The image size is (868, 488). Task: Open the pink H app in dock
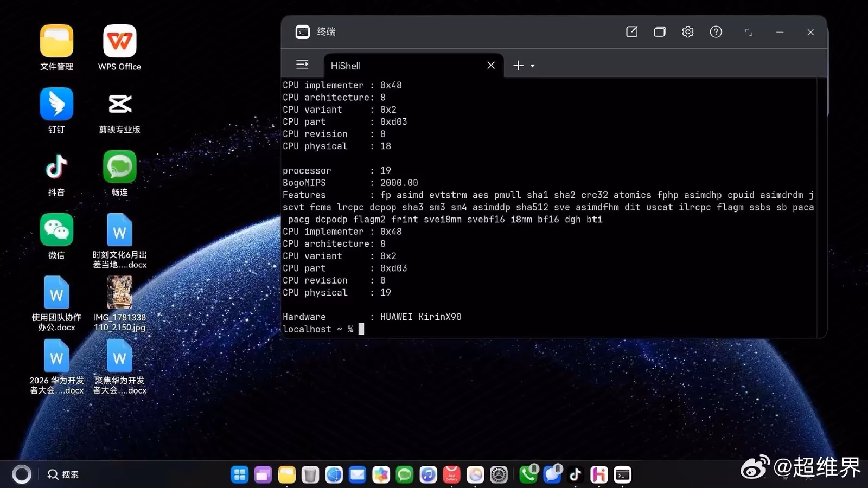point(599,475)
